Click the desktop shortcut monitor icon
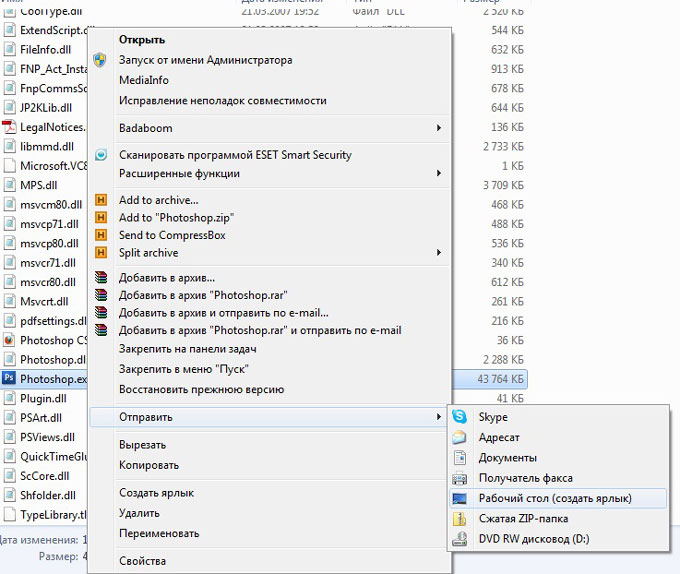680x574 pixels. click(x=459, y=499)
